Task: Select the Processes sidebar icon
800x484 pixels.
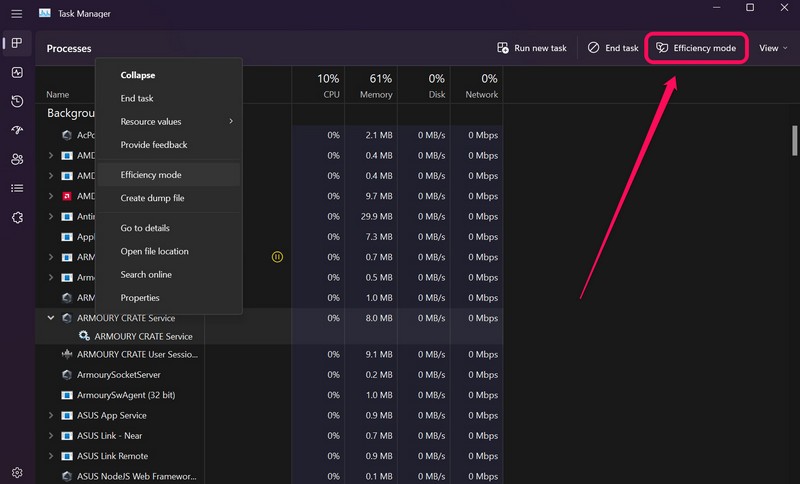Action: (x=17, y=43)
